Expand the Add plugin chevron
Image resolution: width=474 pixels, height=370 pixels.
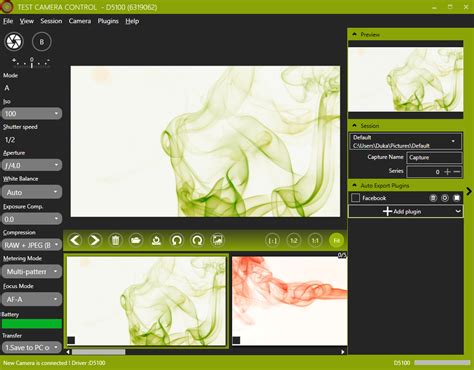pos(458,211)
